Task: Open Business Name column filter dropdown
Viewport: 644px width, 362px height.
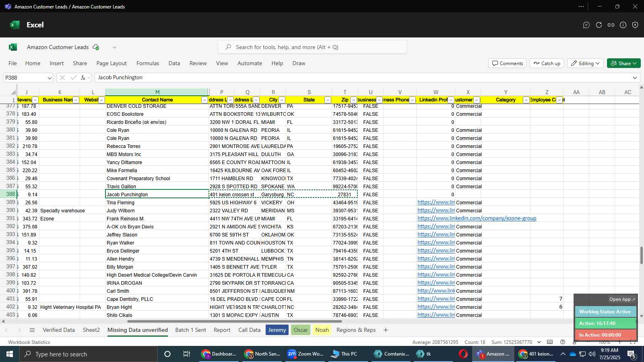Action: 76,100
